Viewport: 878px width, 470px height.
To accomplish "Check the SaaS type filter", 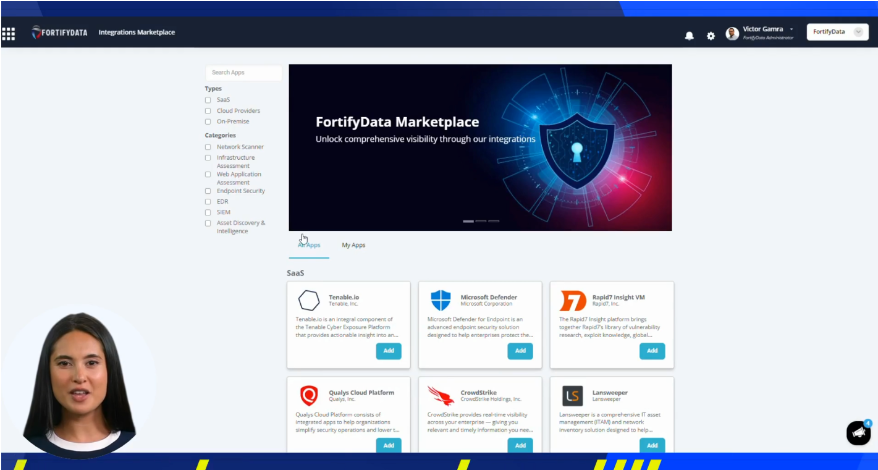I will [x=208, y=100].
